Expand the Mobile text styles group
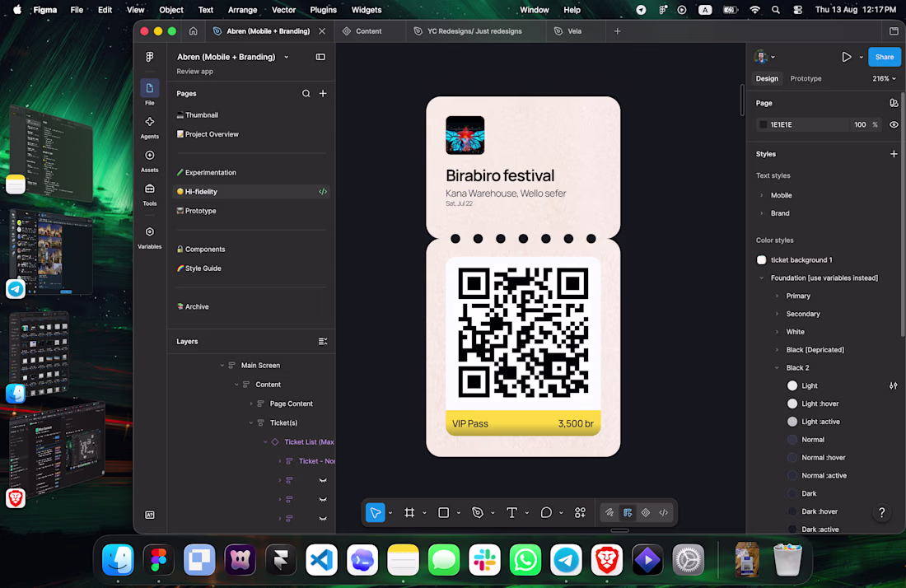 (x=762, y=195)
